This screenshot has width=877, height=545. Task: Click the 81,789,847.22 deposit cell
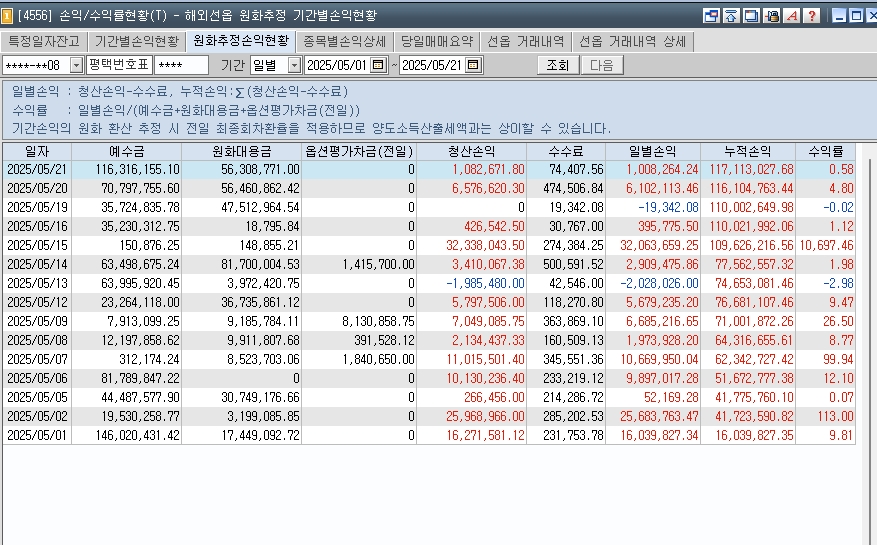tap(126, 379)
